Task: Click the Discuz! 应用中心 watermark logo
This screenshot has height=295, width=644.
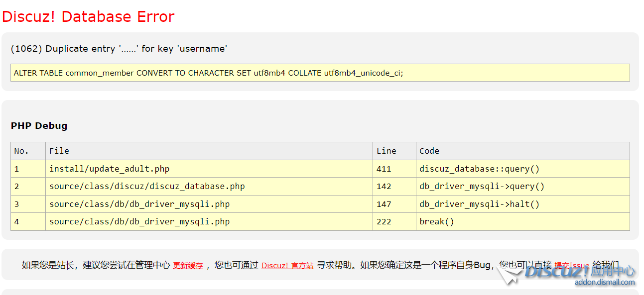Action: point(578,272)
